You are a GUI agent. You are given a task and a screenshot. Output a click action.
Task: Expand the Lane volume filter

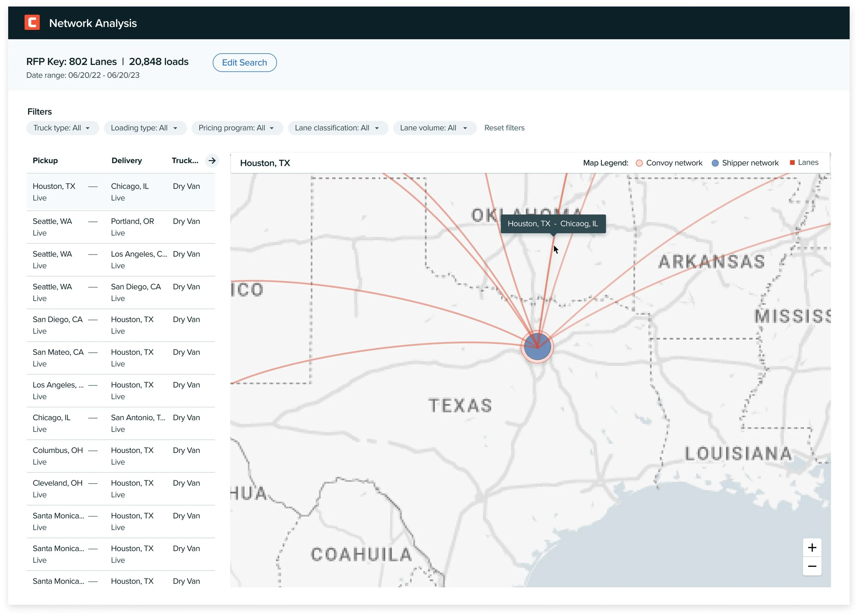(x=434, y=128)
